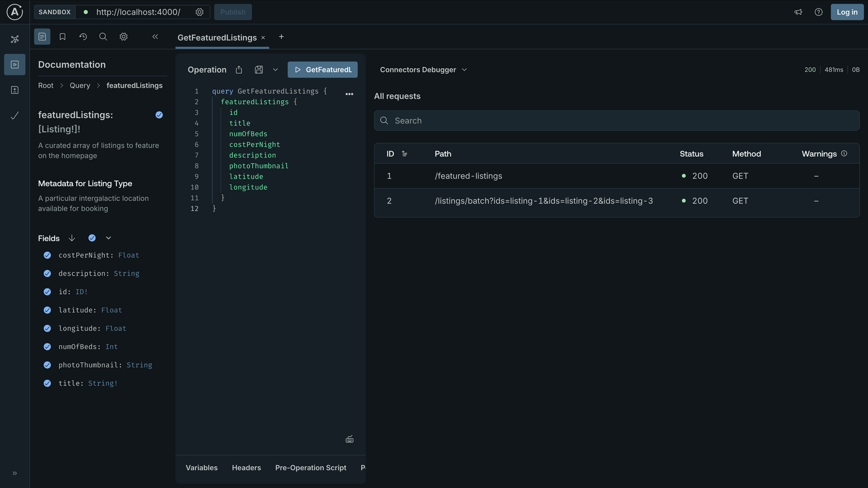Open the bookmarked operations panel
868x488 pixels.
click(62, 37)
